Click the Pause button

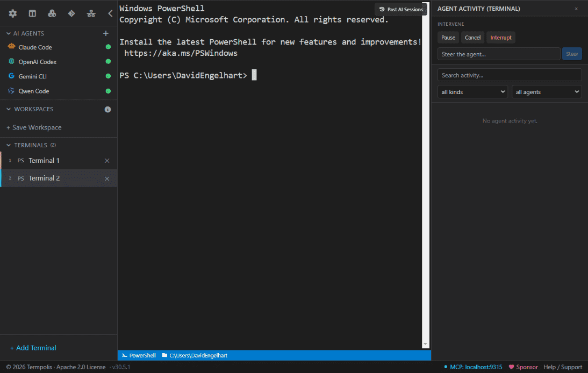click(448, 38)
